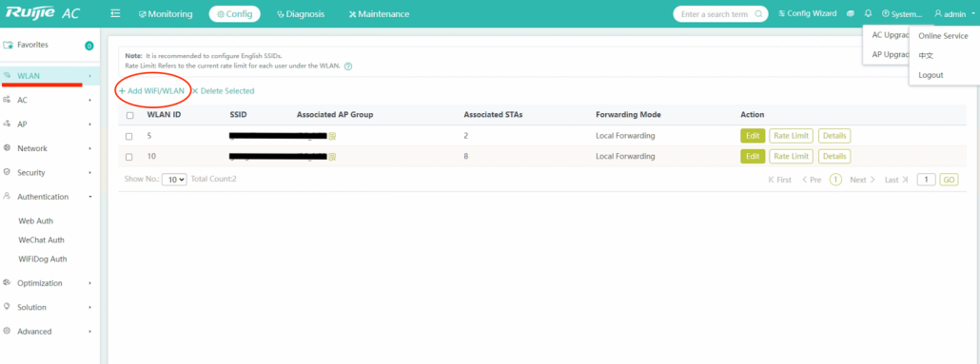Click the GO pagination button

tap(949, 180)
